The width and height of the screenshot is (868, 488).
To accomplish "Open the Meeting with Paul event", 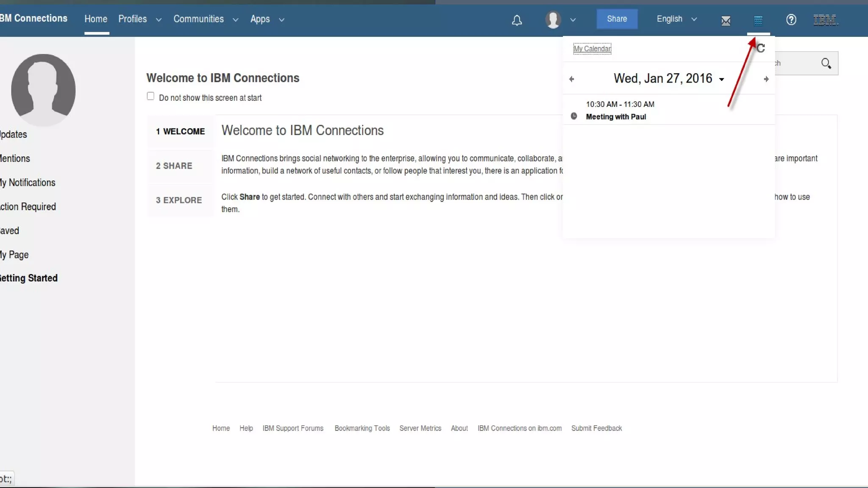I will (x=616, y=116).
